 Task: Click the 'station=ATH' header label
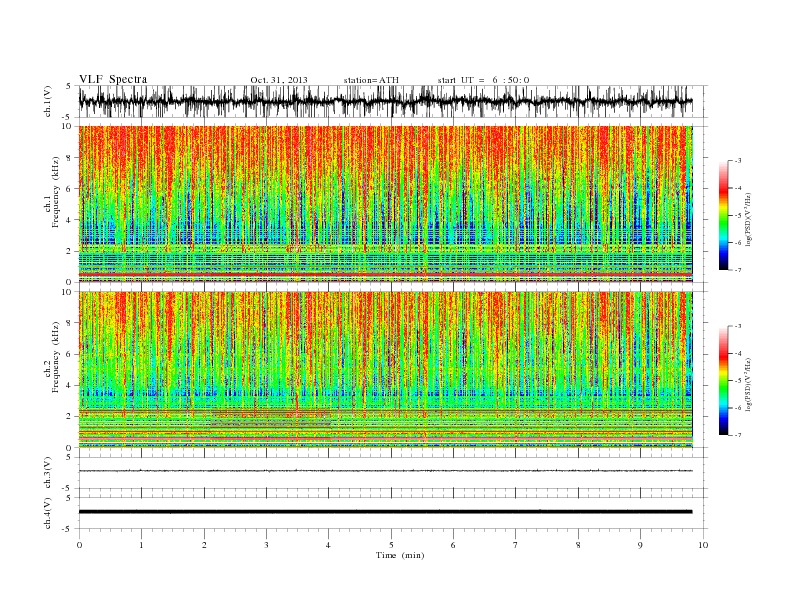(x=371, y=80)
